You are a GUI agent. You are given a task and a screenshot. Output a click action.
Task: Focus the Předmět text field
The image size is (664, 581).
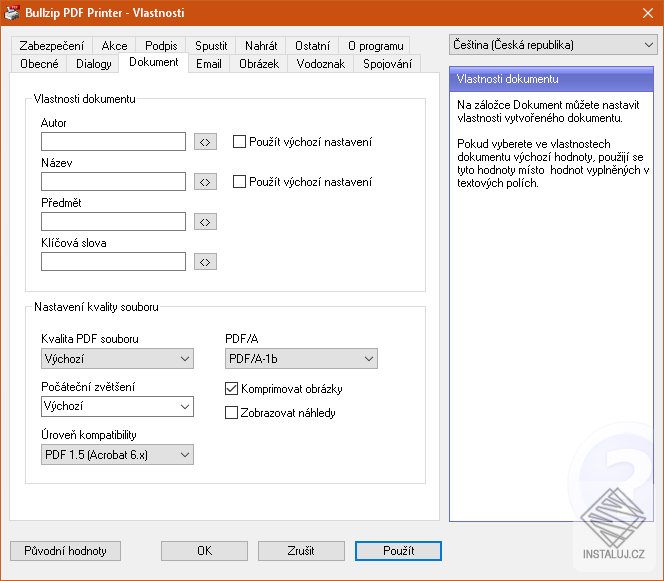click(113, 221)
